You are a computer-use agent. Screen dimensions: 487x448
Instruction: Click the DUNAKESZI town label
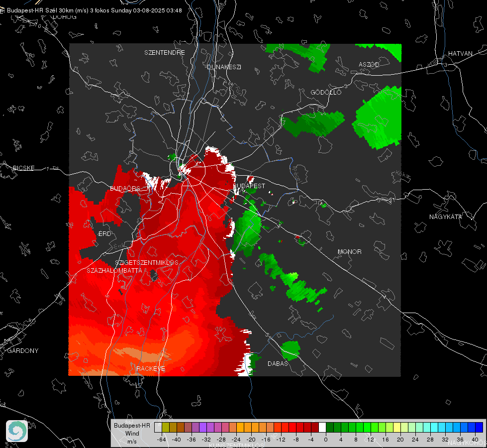tap(224, 67)
